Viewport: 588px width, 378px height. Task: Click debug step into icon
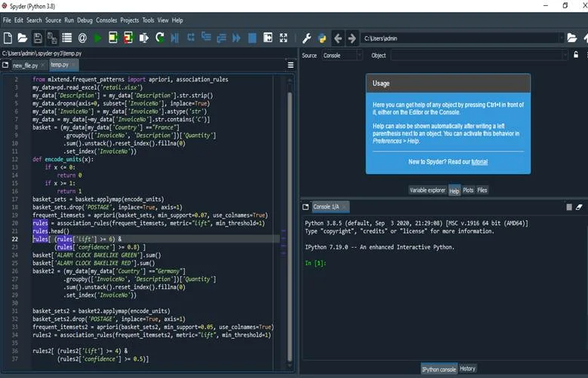pyautogui.click(x=207, y=37)
